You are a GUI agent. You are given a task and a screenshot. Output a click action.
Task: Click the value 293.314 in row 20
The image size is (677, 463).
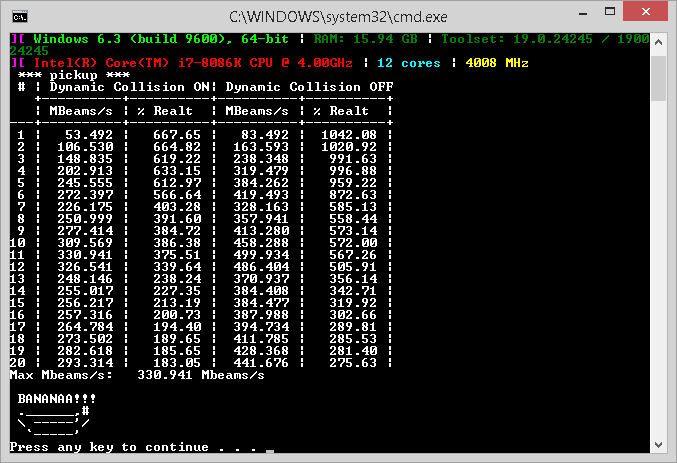85,363
